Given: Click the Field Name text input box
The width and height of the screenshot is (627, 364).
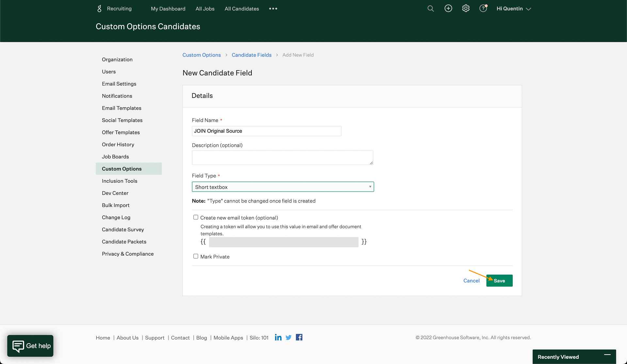Looking at the screenshot, I should point(266,131).
